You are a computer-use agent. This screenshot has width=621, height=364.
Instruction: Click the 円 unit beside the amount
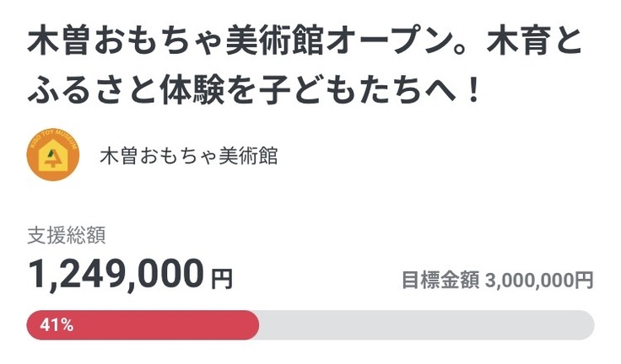[221, 276]
